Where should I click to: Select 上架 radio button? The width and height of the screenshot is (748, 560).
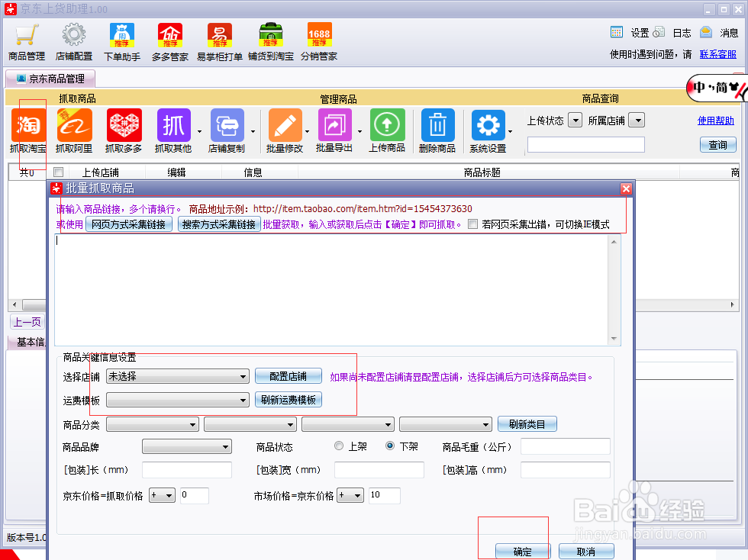pos(339,446)
